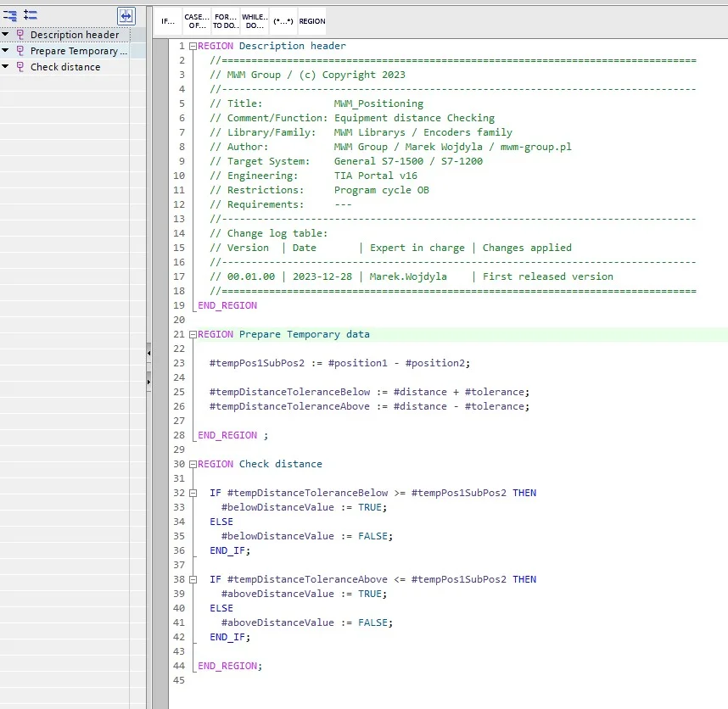Expand Prepare Temporary arrow in overview
This screenshot has width=728, height=709.
tap(6, 51)
